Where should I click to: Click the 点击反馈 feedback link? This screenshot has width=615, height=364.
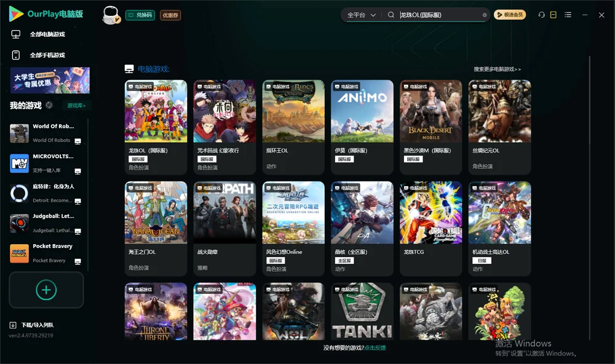tap(375, 347)
